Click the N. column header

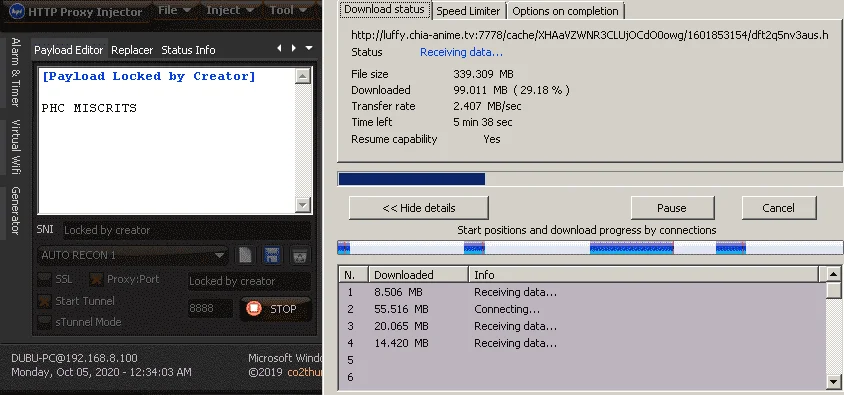[x=354, y=274]
